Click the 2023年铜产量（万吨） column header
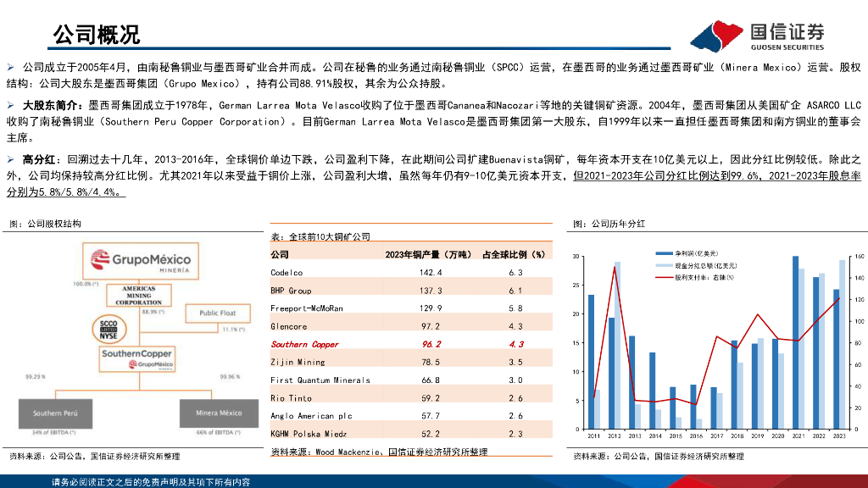This screenshot has height=488, width=868. click(x=428, y=254)
